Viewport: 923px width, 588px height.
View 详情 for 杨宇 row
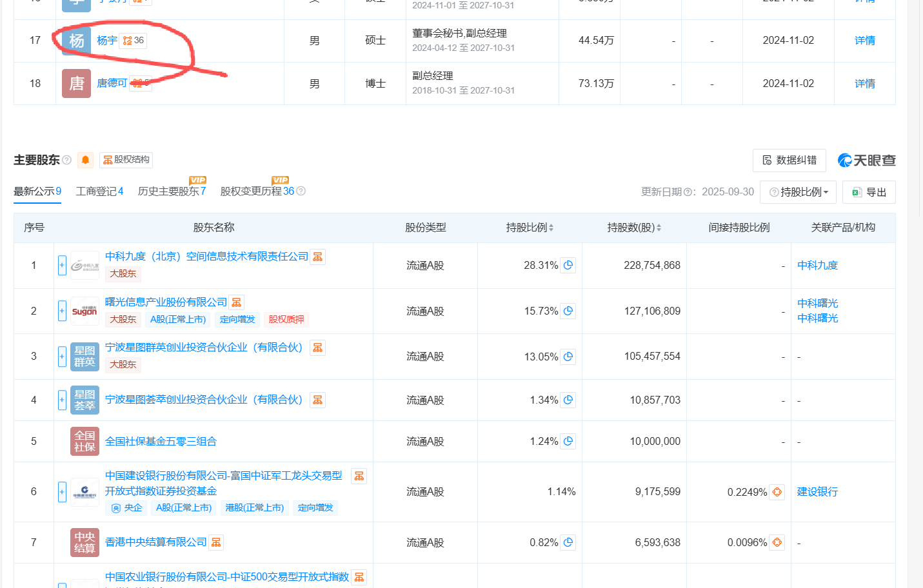(864, 41)
